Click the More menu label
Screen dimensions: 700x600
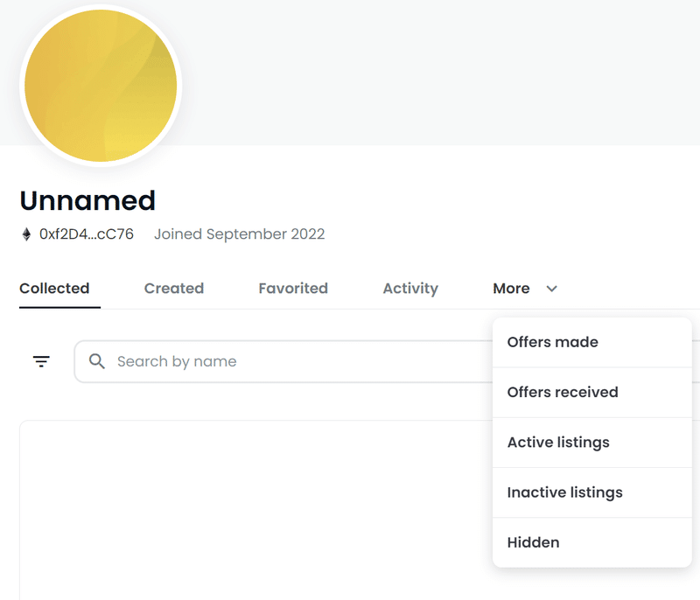click(x=511, y=288)
